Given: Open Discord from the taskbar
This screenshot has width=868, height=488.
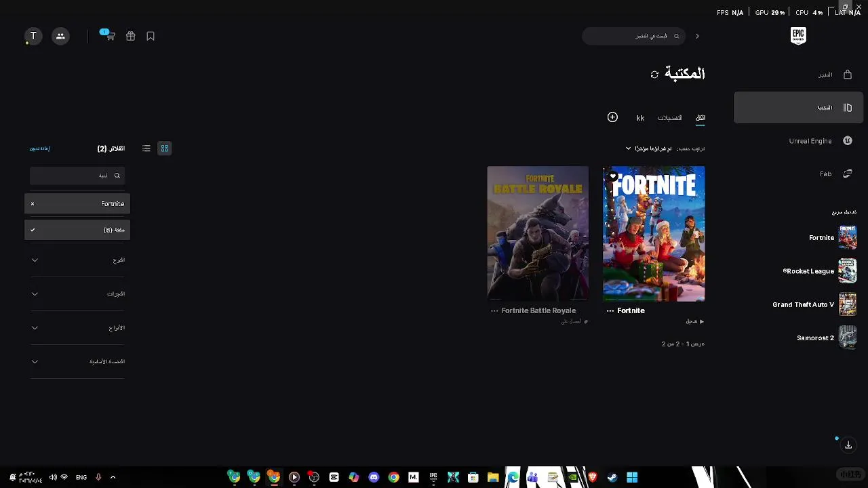Looking at the screenshot, I should (374, 477).
